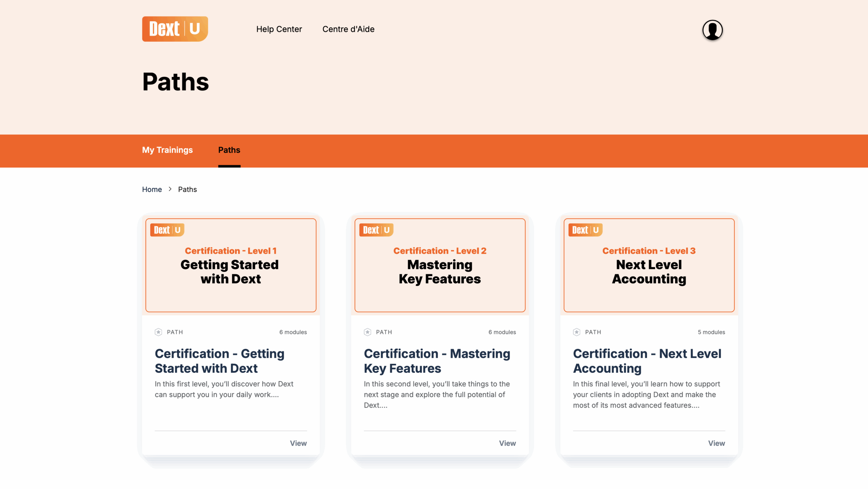Click the 'In this second level' description
Screen dimensions: 868x489
coord(437,394)
